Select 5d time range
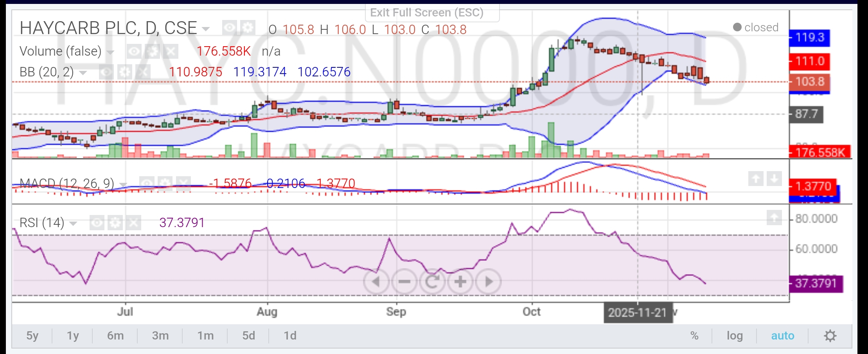Screen dimensions: 868x354 click(249, 336)
